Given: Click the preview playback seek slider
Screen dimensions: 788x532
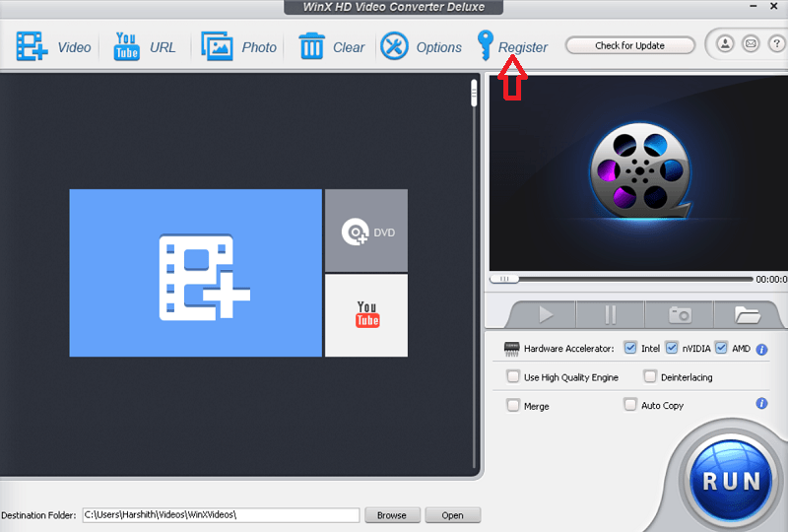Looking at the screenshot, I should [x=621, y=279].
